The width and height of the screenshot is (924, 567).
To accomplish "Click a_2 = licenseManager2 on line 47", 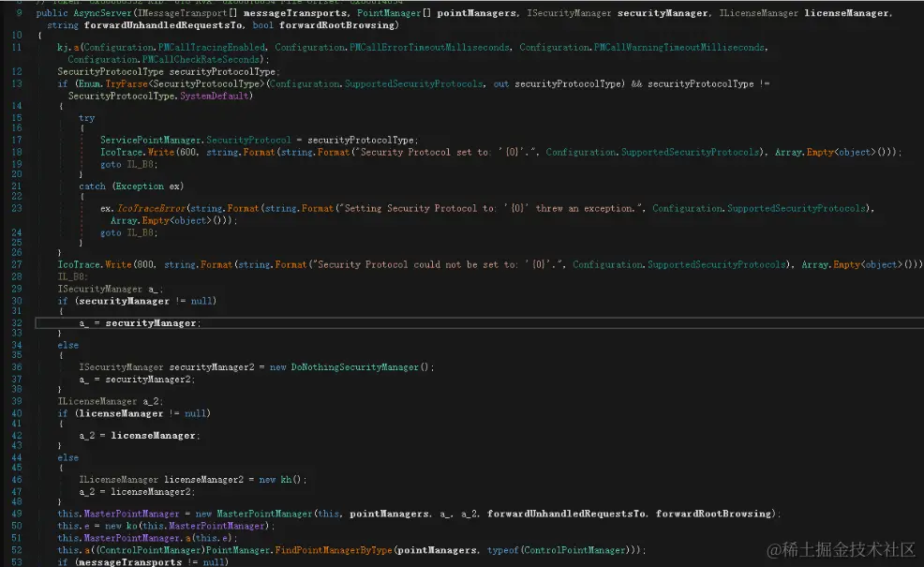I will (x=137, y=492).
